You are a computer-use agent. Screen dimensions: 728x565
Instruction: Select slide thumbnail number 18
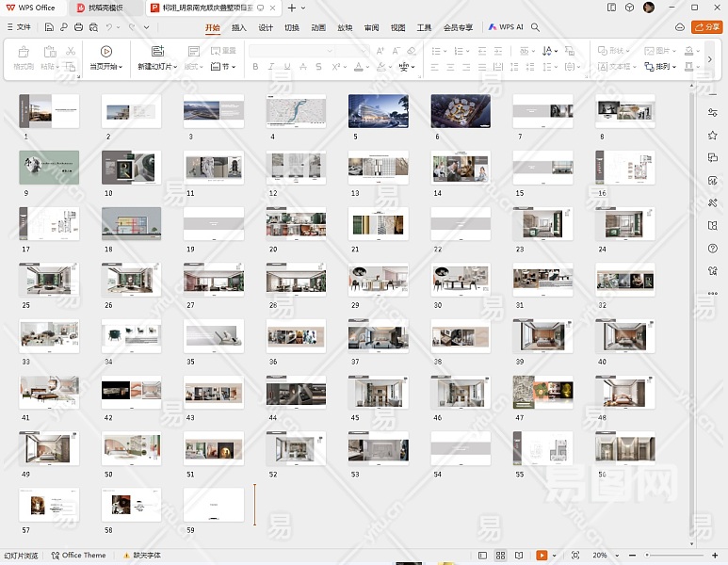point(131,223)
